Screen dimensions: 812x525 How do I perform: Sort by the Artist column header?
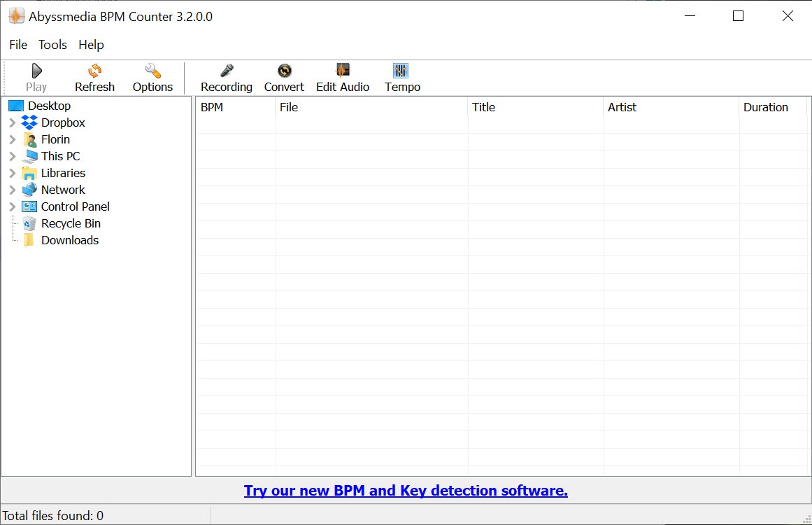point(671,107)
